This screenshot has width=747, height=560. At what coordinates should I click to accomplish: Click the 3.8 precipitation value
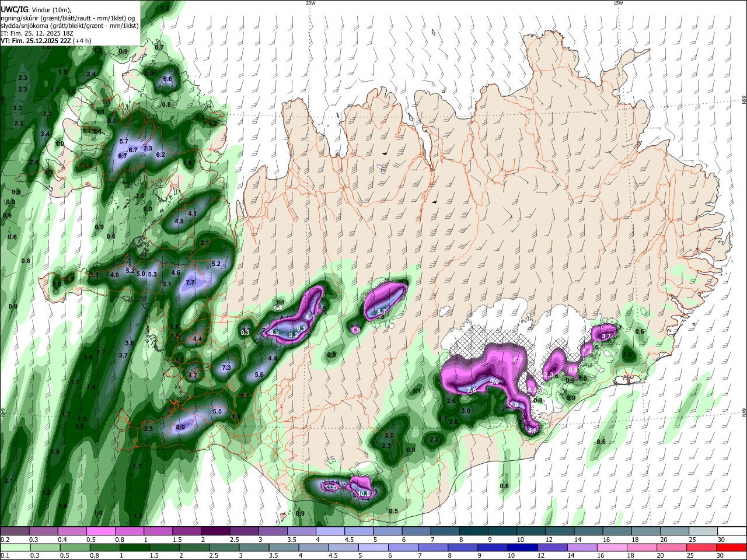[130, 343]
